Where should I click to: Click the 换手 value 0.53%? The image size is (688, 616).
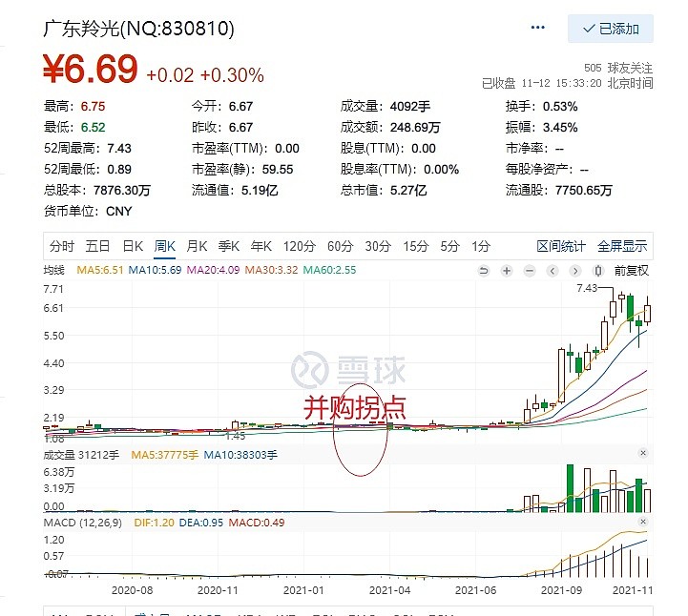[560, 107]
